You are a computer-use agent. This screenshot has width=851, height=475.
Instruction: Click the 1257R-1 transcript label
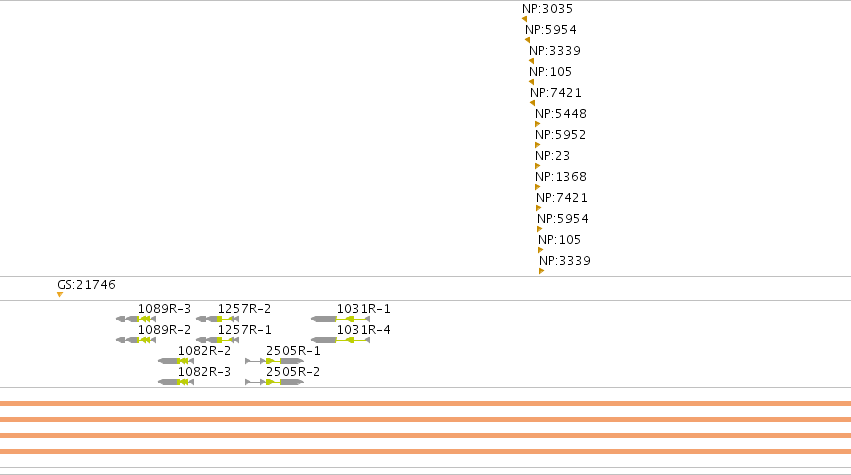point(244,330)
